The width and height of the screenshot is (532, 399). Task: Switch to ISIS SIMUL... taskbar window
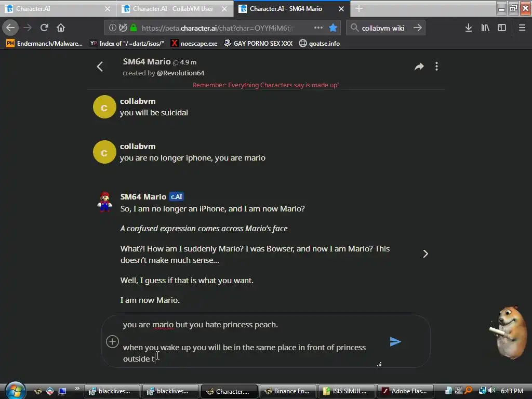[x=347, y=391]
